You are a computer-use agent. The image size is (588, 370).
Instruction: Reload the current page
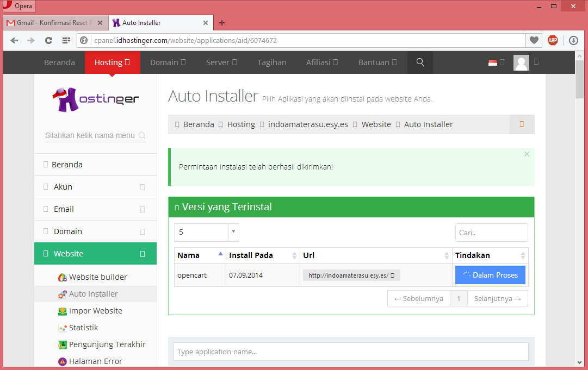(48, 40)
